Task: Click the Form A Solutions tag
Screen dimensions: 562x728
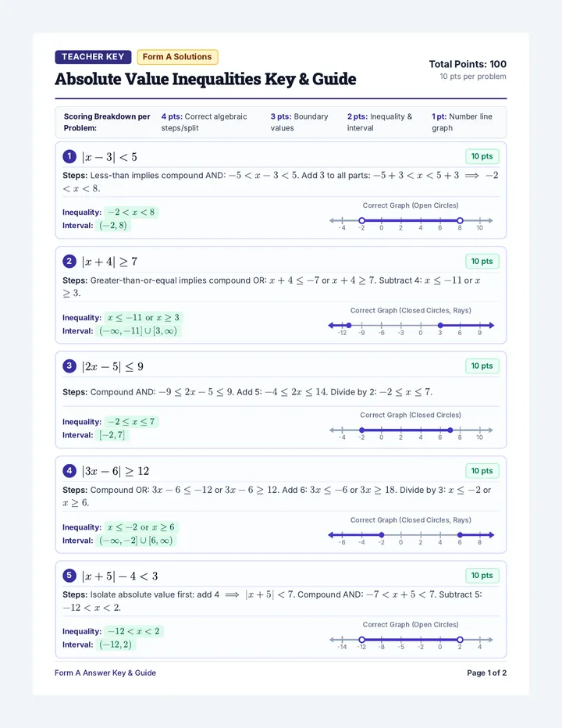Action: pyautogui.click(x=177, y=57)
